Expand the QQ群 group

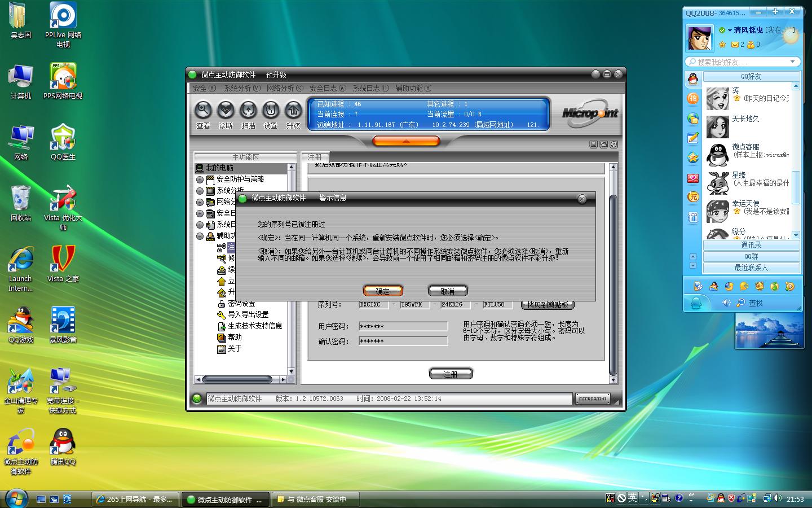pos(751,256)
